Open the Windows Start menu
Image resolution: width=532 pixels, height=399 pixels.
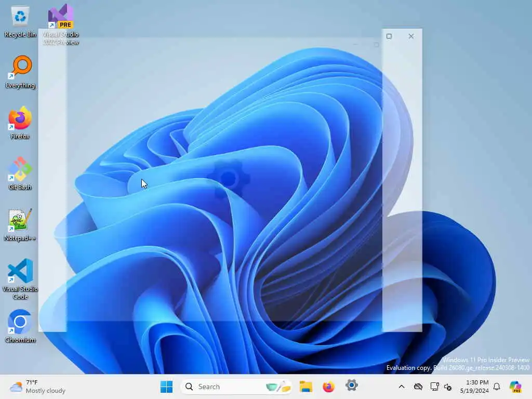point(166,387)
